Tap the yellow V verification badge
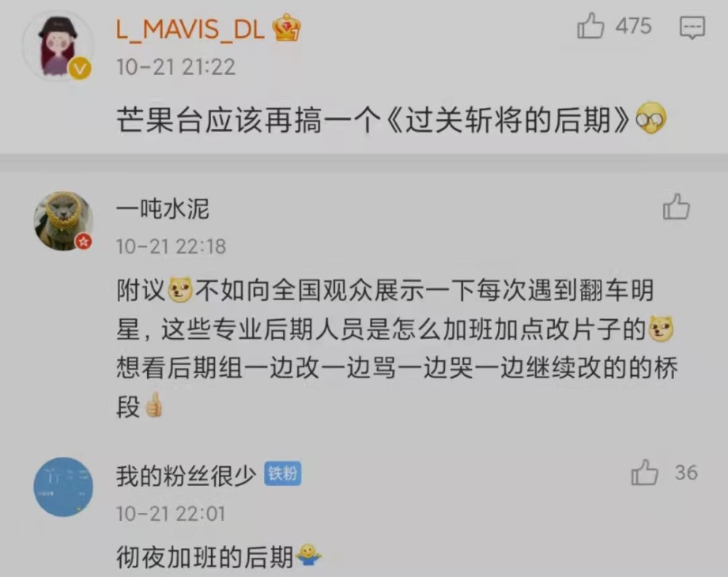The height and width of the screenshot is (577, 728). tap(80, 68)
